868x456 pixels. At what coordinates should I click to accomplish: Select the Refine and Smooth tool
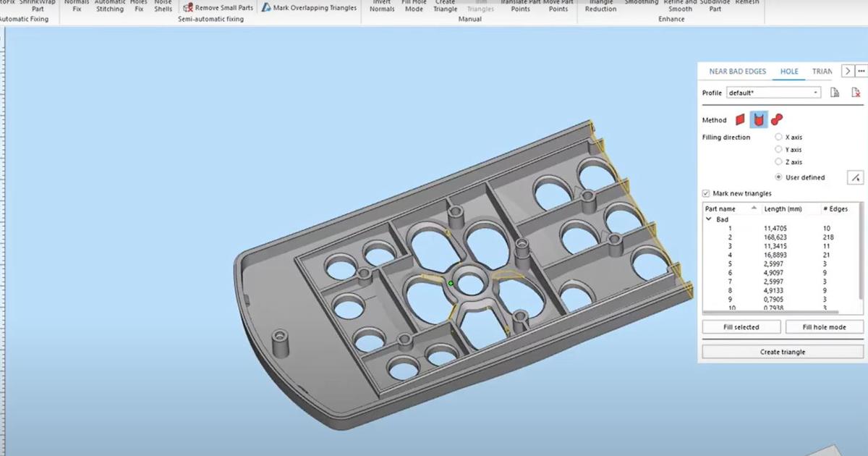click(679, 7)
